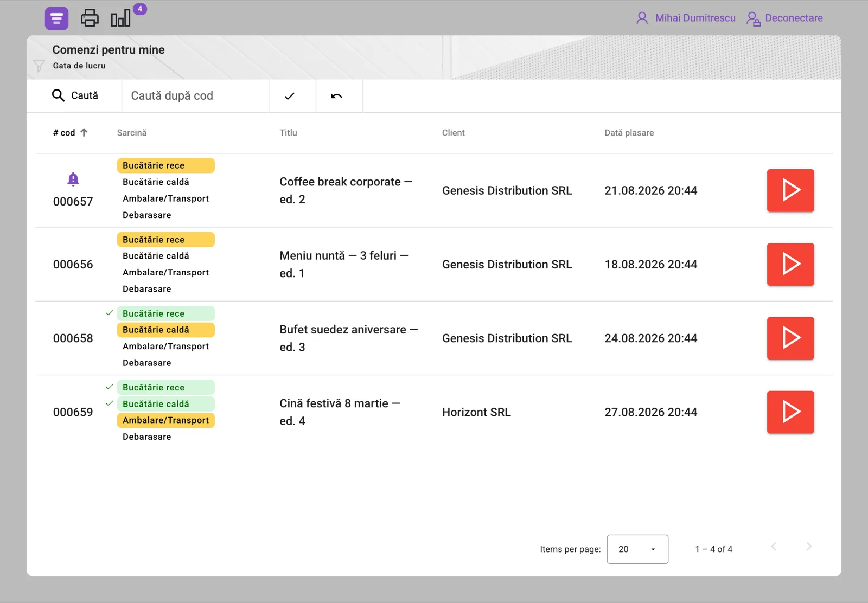Go to the previous page arrow
This screenshot has width=868, height=603.
pyautogui.click(x=774, y=547)
